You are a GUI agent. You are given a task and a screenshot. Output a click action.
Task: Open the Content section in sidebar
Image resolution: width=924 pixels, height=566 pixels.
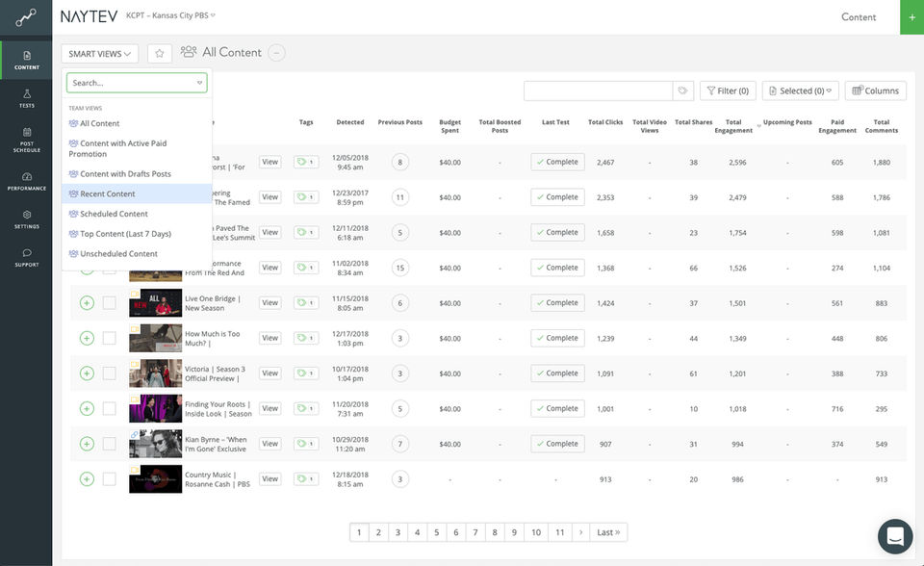coord(27,60)
